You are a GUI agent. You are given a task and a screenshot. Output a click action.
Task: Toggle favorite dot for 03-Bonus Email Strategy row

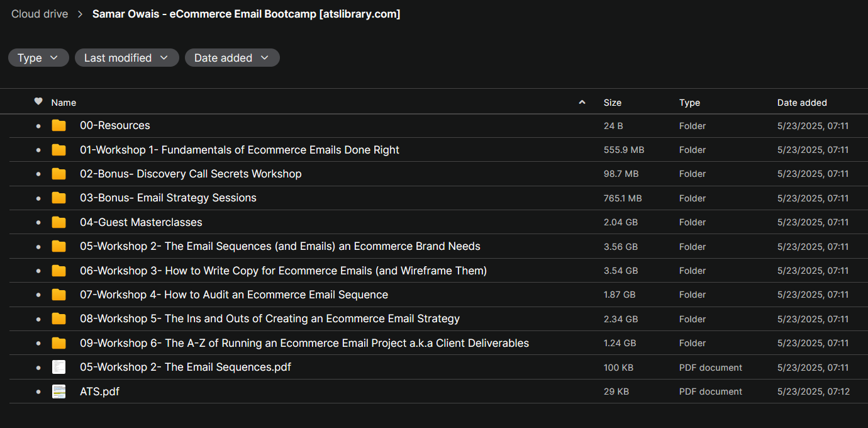pyautogui.click(x=38, y=198)
